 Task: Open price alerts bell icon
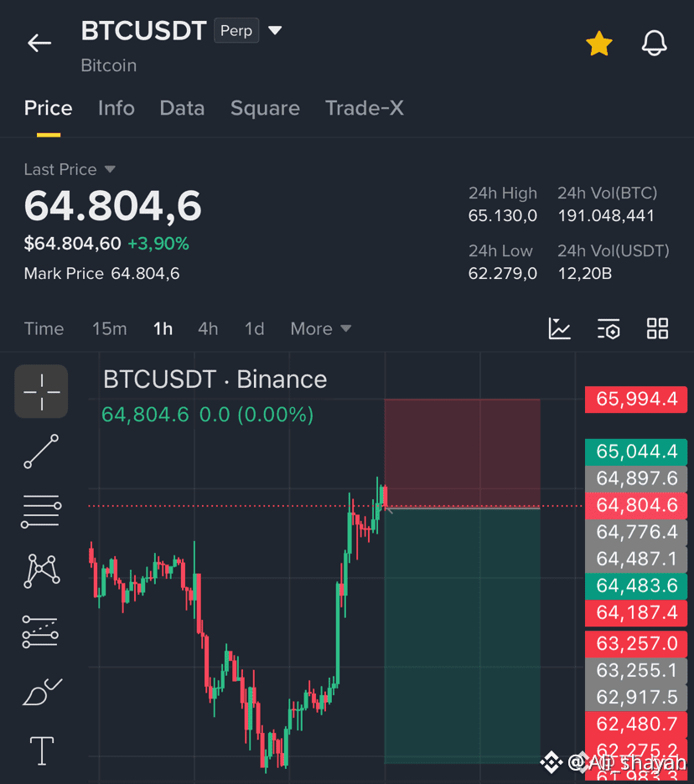[x=654, y=43]
